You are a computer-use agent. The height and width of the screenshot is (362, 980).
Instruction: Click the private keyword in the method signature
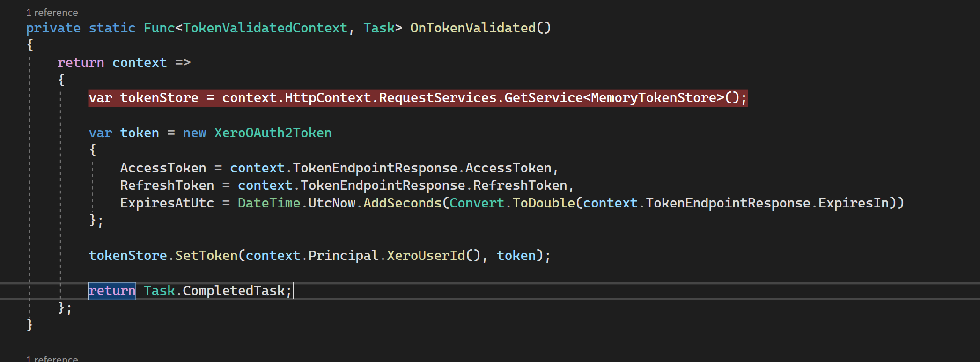pyautogui.click(x=53, y=28)
